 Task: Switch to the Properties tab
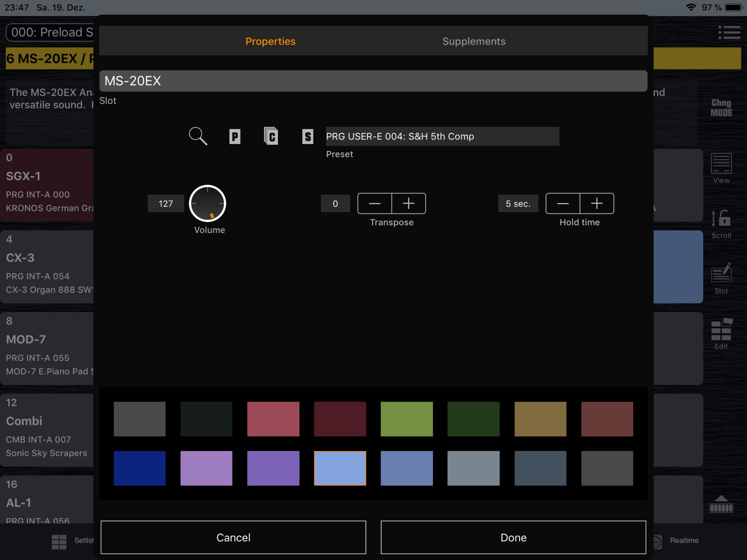[x=270, y=41]
